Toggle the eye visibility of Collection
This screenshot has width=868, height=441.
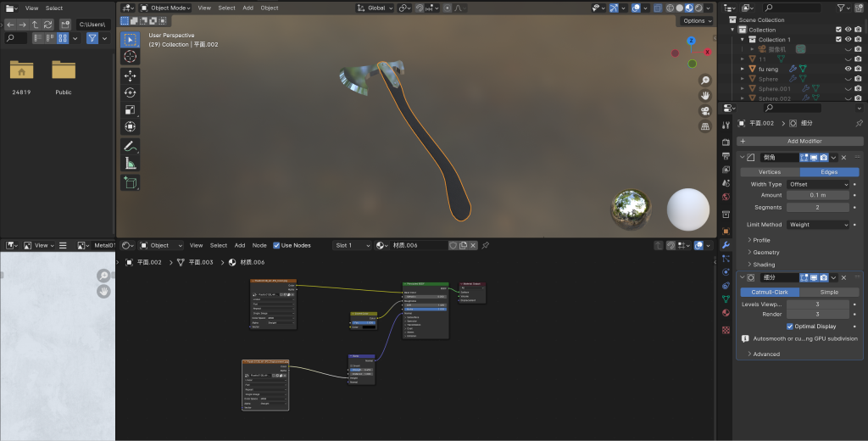click(848, 30)
